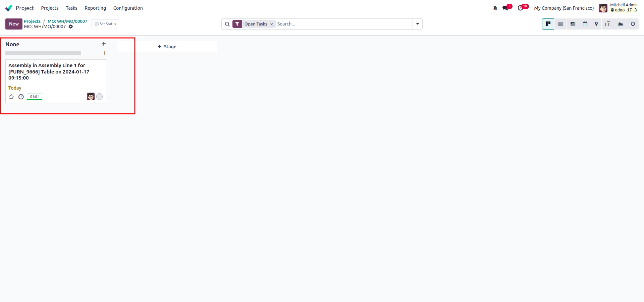644x302 pixels.
Task: Open the Assembly in Assembly Line 1 task card
Action: click(56, 81)
